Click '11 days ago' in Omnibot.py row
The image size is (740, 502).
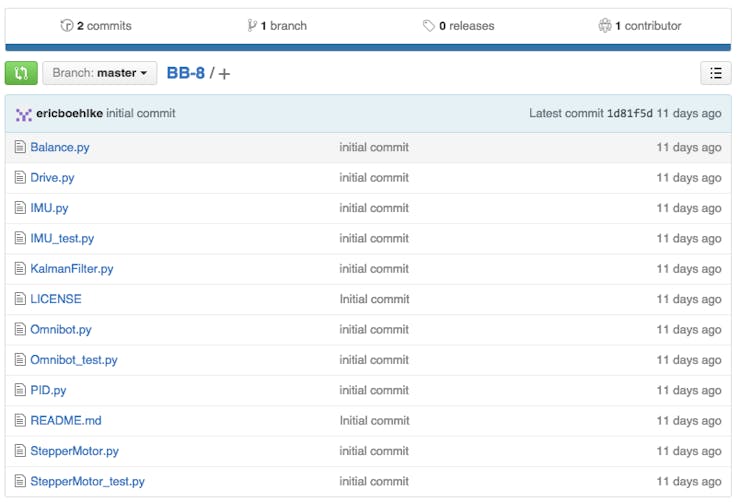689,329
